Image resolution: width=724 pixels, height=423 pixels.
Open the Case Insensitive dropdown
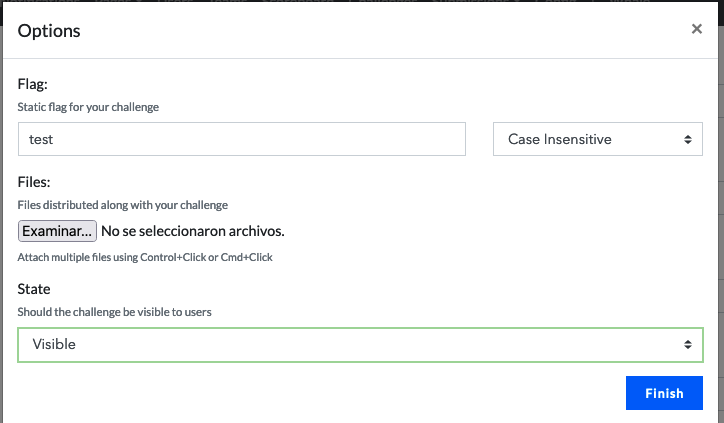(597, 139)
